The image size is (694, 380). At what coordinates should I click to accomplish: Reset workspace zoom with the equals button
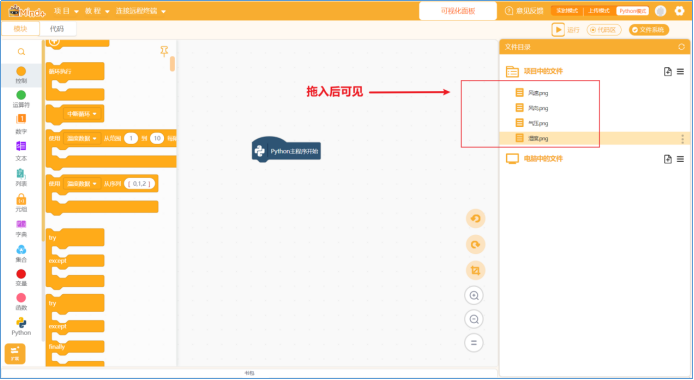474,342
